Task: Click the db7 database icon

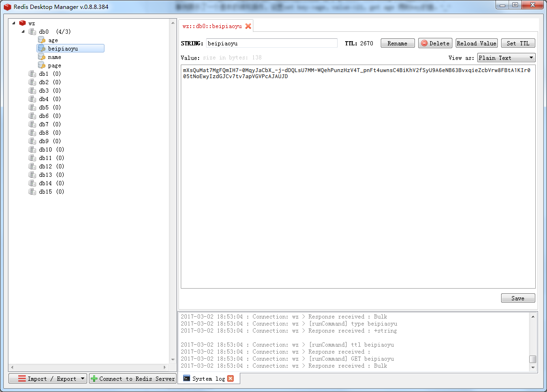Action: click(x=32, y=124)
